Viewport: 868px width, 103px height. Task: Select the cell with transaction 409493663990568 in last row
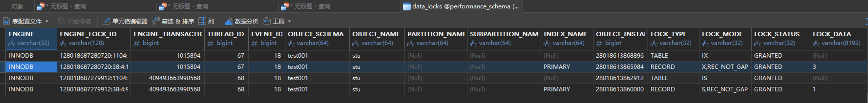pos(174,89)
